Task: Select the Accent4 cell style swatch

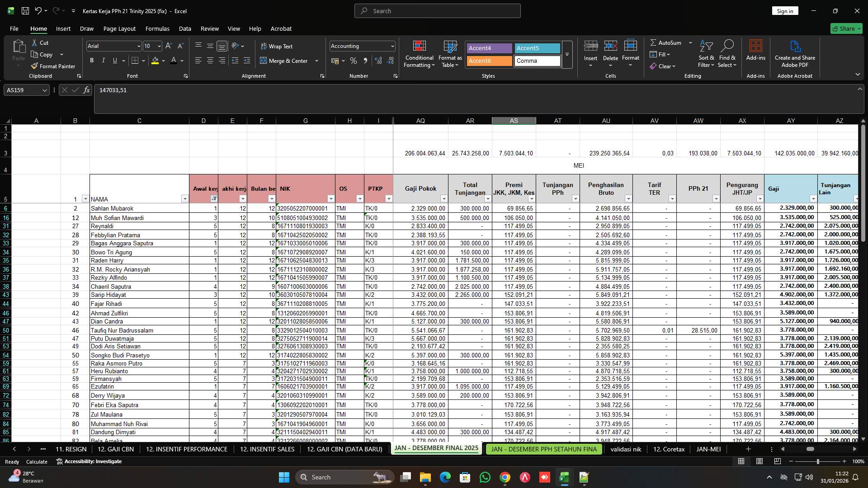Action: click(x=489, y=48)
